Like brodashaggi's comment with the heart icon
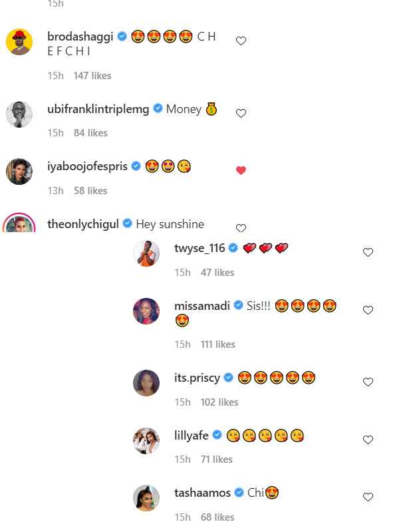This screenshot has width=399, height=532. click(241, 41)
